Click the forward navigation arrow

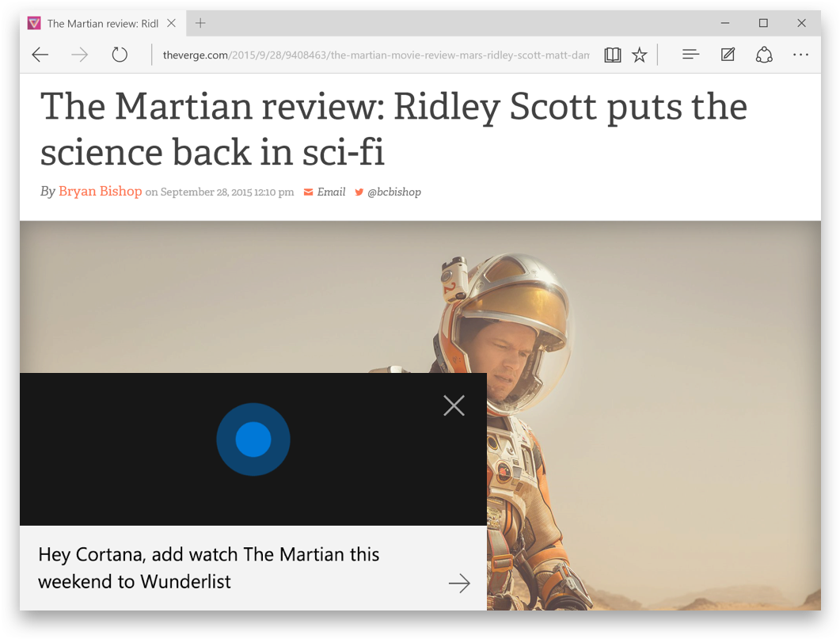pos(80,55)
